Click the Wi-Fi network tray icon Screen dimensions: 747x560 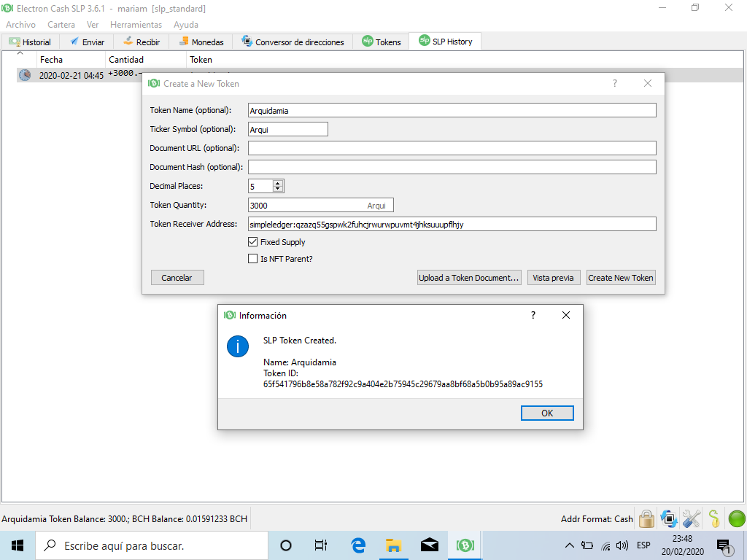pos(605,546)
